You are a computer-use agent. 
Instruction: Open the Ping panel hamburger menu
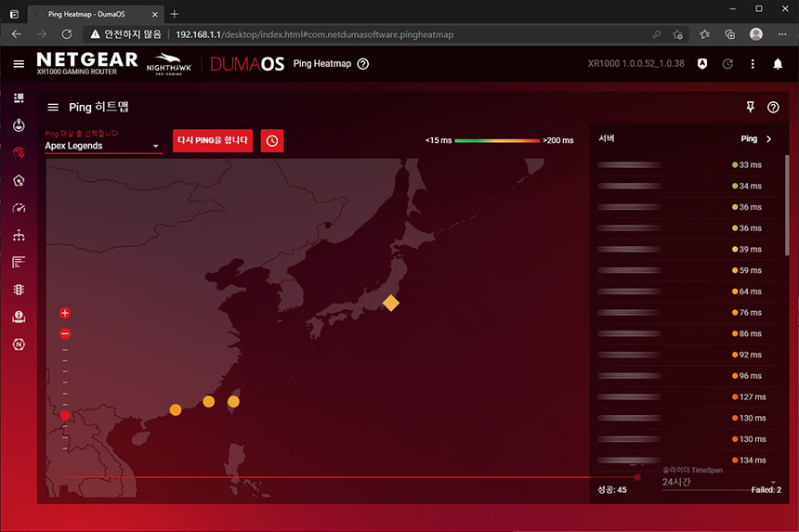point(53,108)
